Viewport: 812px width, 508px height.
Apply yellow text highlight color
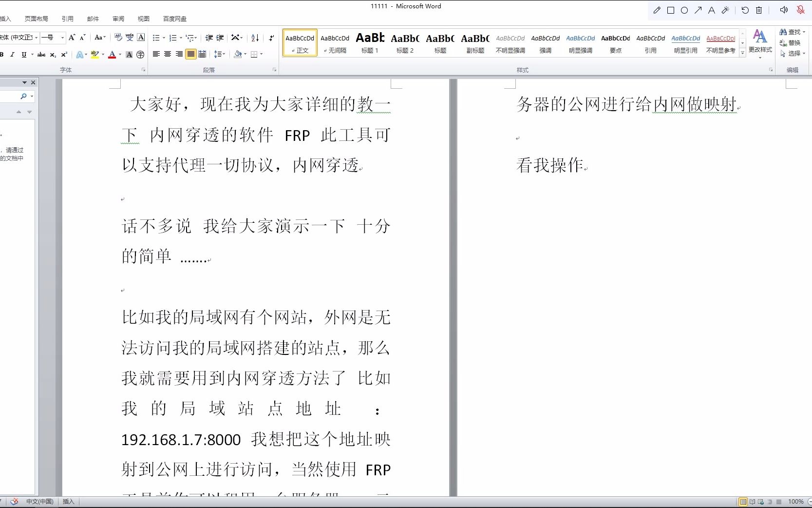tap(95, 55)
